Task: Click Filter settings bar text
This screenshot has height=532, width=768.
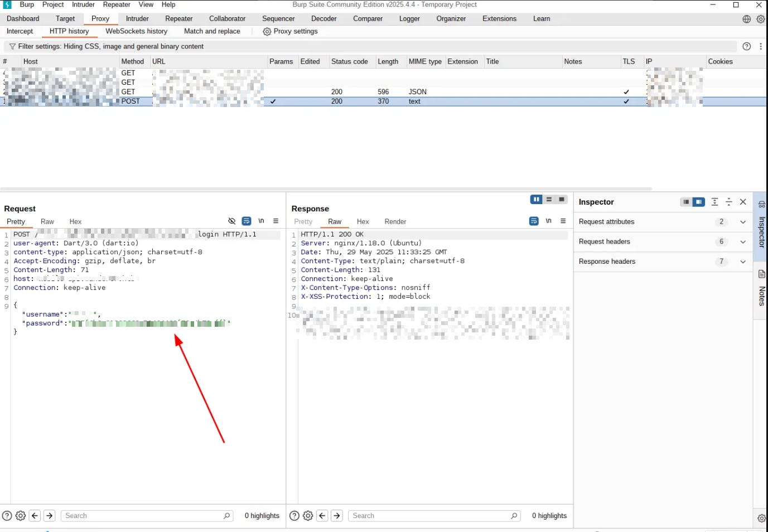Action: click(x=111, y=47)
